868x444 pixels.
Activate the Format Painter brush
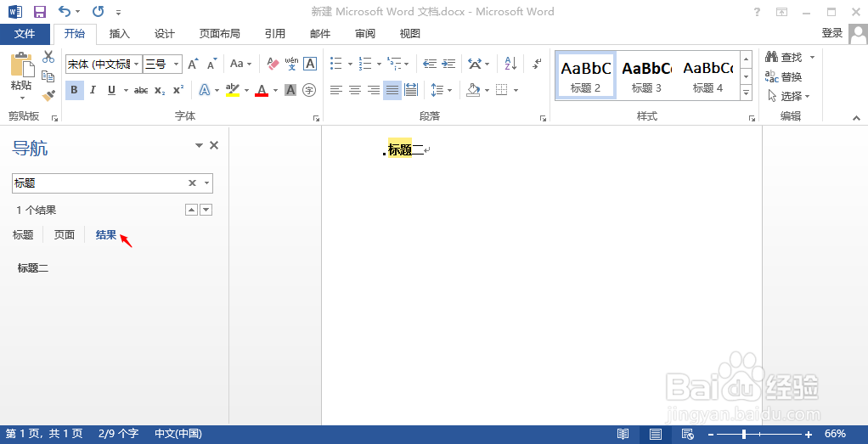click(48, 96)
